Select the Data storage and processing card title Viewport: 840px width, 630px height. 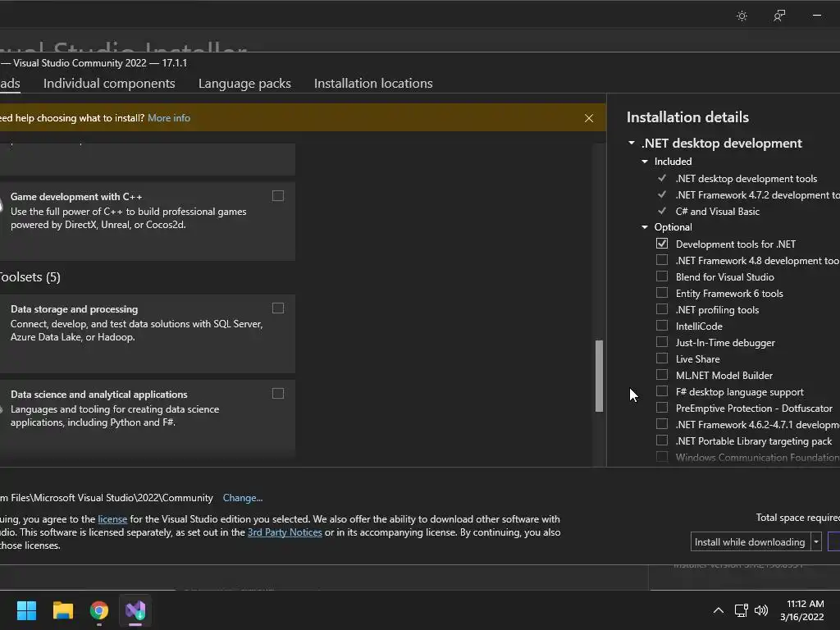74,309
